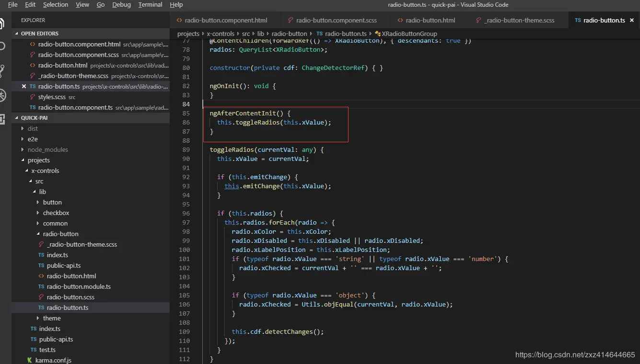Open the Explorer view in activity bar

pos(2,23)
